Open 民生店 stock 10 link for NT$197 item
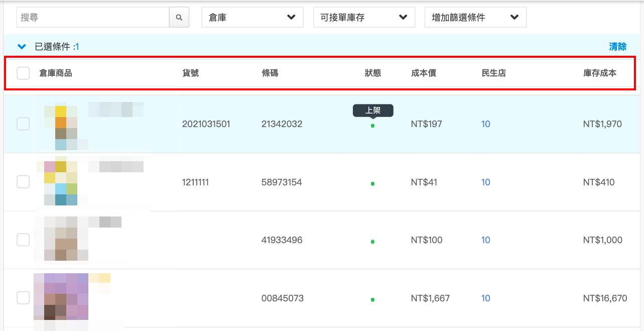644x331 pixels. 486,124
